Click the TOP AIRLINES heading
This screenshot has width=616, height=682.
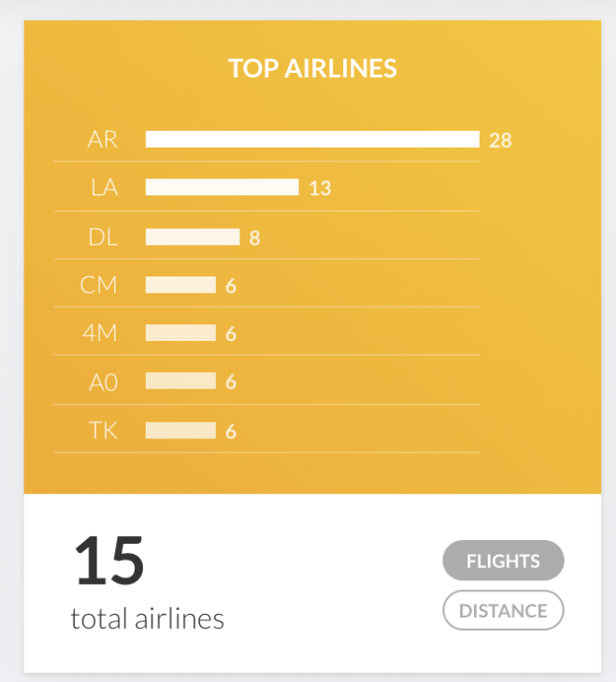tap(312, 68)
